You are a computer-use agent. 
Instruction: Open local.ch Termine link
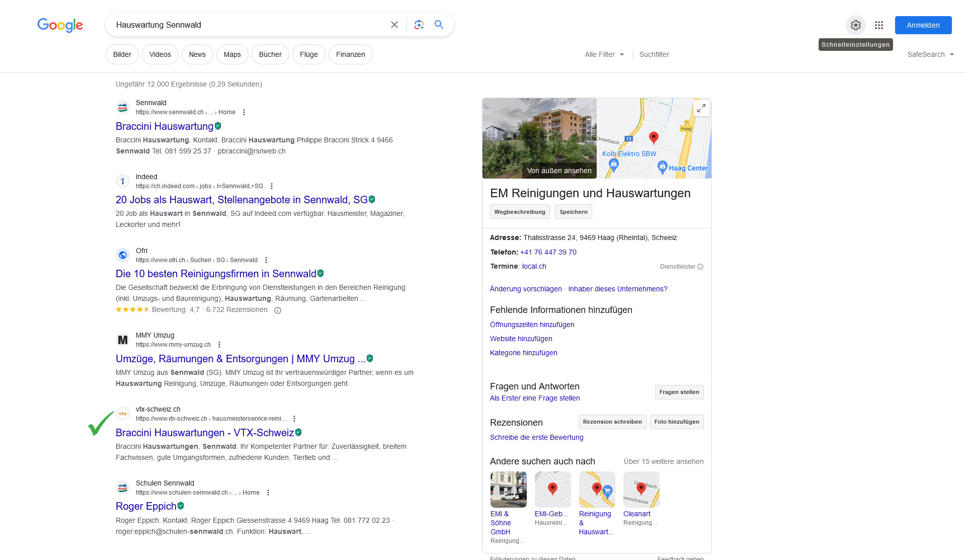tap(534, 266)
